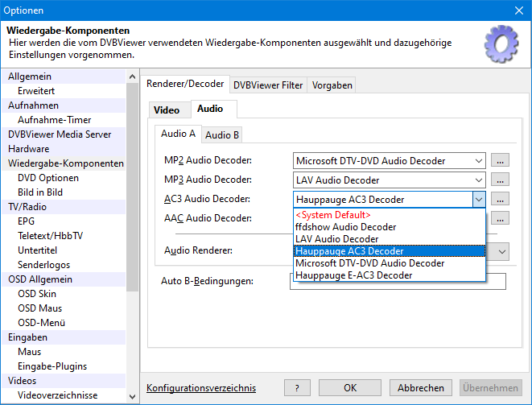Click the question mark help button

pyautogui.click(x=297, y=387)
